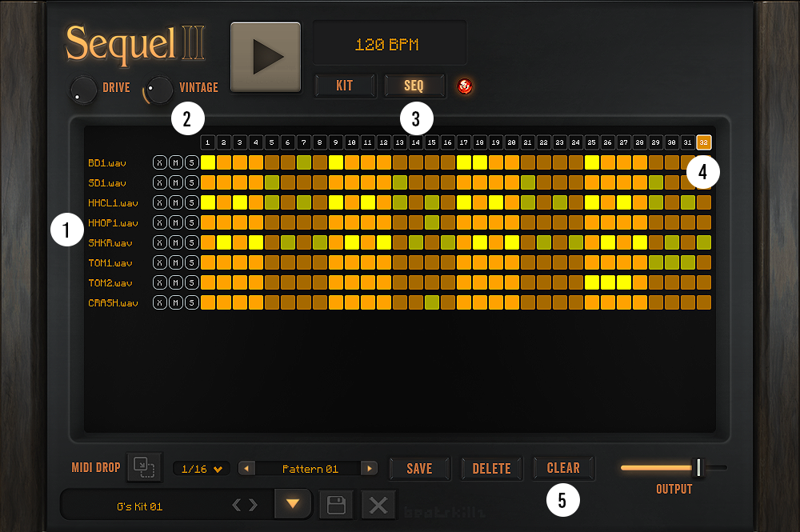Click the VINTAGE knob

coord(159,90)
